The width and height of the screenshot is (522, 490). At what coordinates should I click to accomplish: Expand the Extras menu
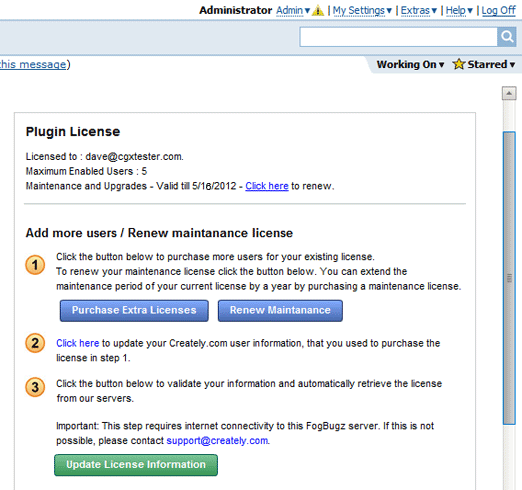pos(418,11)
